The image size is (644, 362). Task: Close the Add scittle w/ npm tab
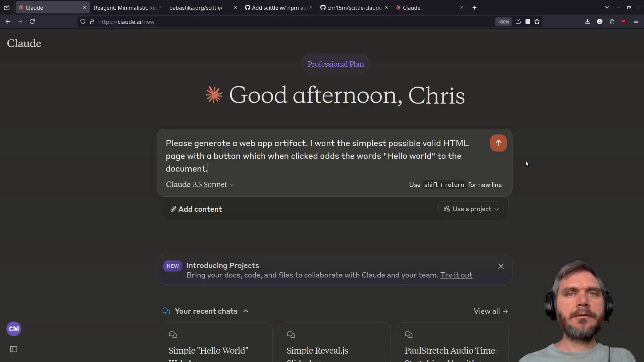pyautogui.click(x=311, y=7)
